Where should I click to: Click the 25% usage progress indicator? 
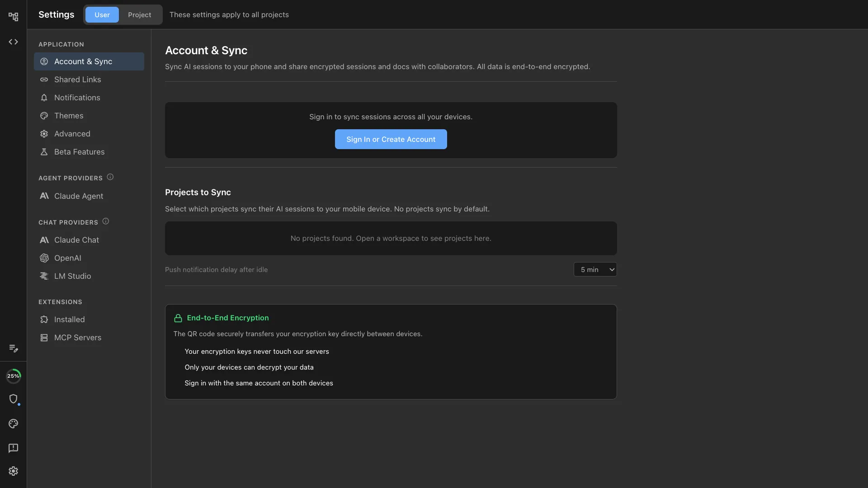click(x=14, y=375)
